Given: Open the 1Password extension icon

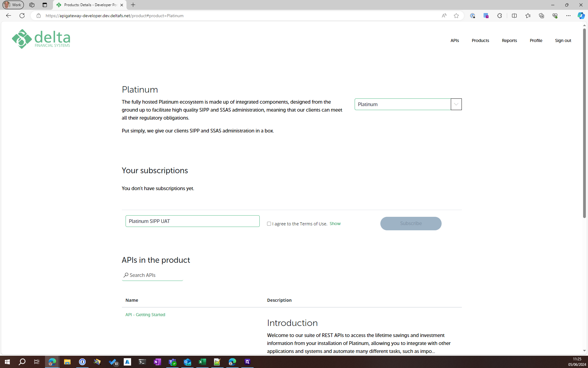Looking at the screenshot, I should pyautogui.click(x=473, y=16).
